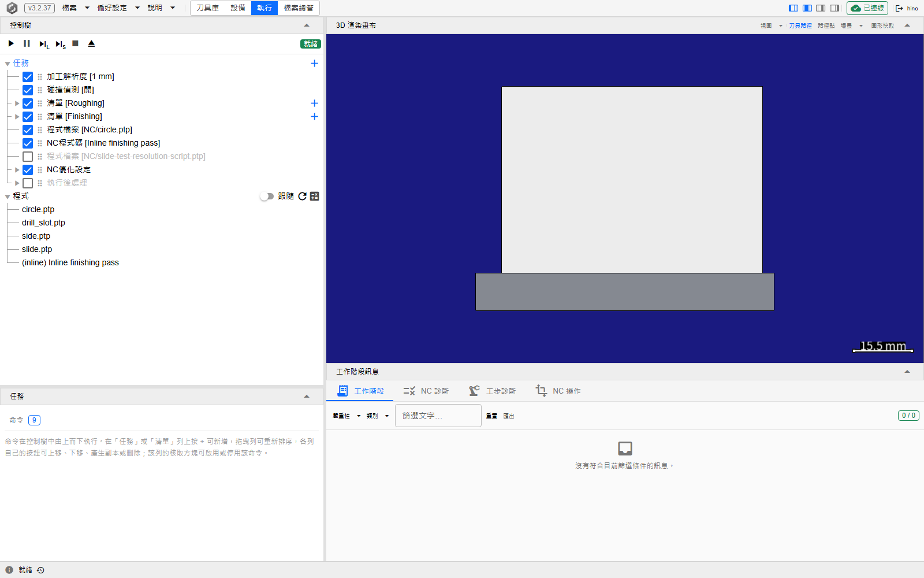Select the first panel layout icon
The height and width of the screenshot is (578, 924).
793,8
